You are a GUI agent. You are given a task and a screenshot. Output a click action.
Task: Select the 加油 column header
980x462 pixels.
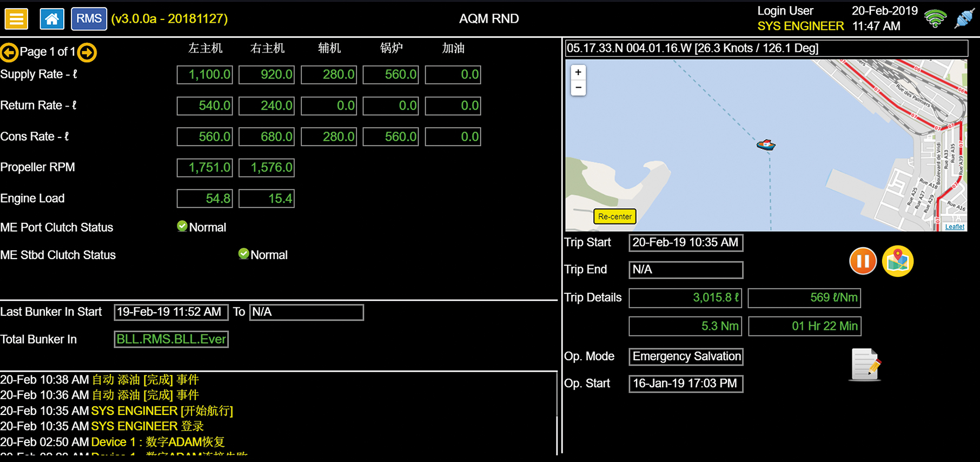point(453,48)
